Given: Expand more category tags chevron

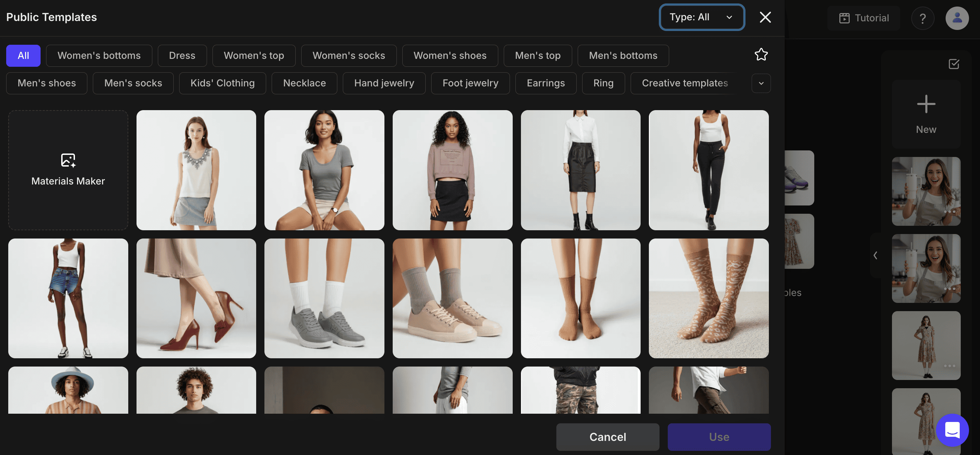Looking at the screenshot, I should [761, 83].
